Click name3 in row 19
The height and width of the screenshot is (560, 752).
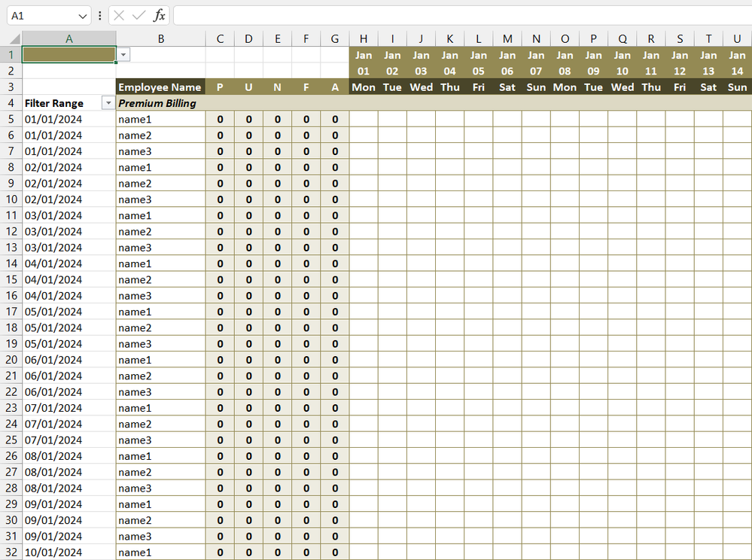(160, 344)
